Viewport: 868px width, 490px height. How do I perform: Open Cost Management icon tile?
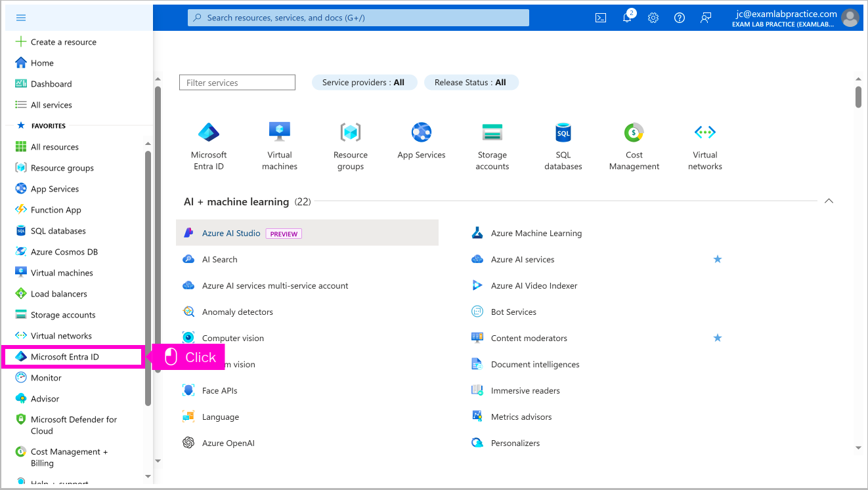(x=634, y=146)
